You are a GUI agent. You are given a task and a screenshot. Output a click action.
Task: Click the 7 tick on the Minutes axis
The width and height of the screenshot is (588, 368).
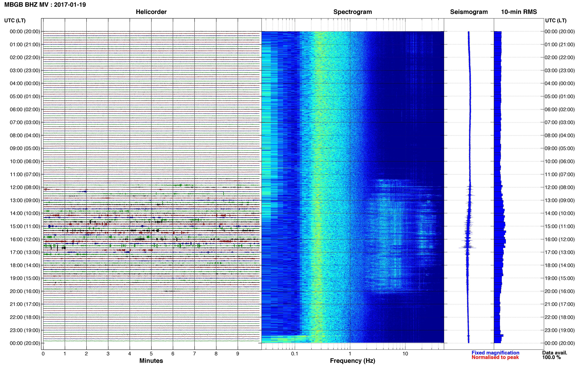tap(195, 354)
